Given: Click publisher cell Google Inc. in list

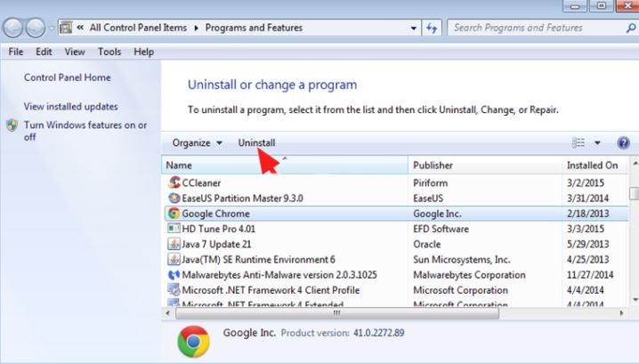Looking at the screenshot, I should pyautogui.click(x=437, y=214).
